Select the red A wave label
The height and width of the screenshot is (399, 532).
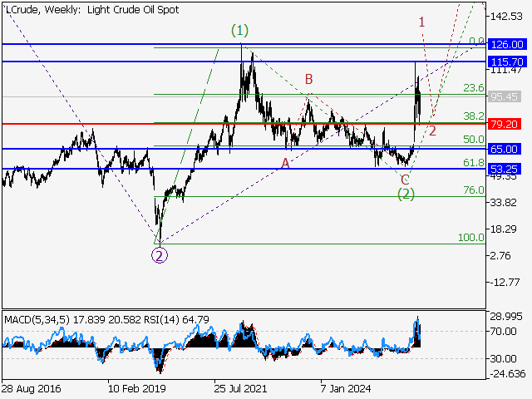(x=285, y=164)
